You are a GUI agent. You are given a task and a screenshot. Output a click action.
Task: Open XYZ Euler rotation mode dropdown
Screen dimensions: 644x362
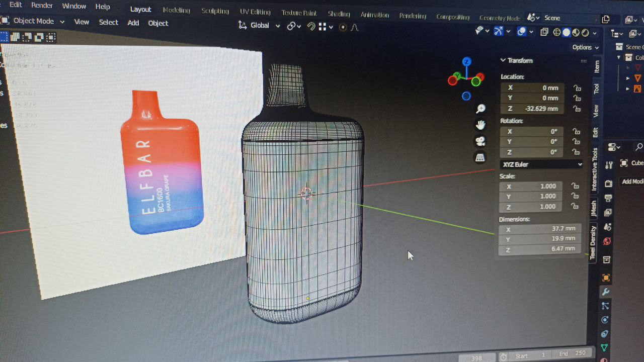tap(541, 164)
